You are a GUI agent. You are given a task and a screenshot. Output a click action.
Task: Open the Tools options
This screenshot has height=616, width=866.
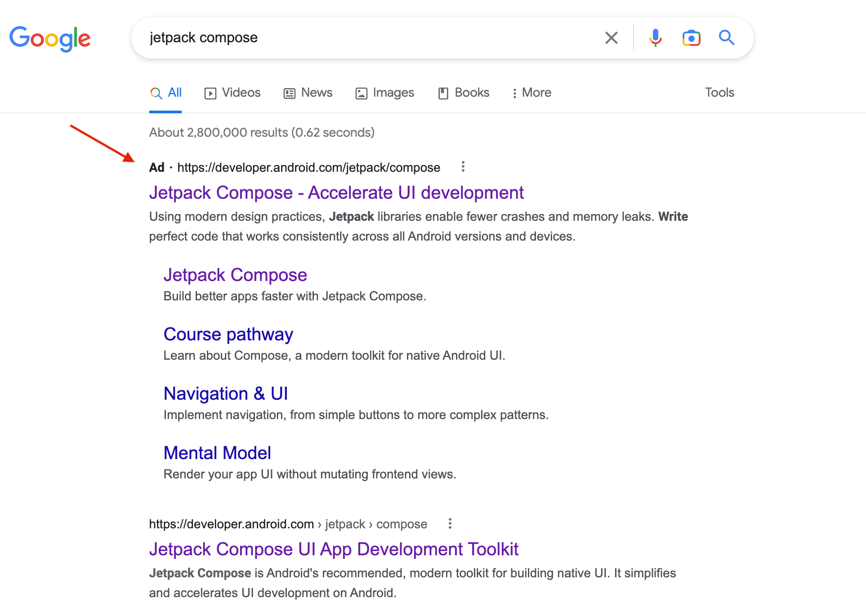click(719, 93)
